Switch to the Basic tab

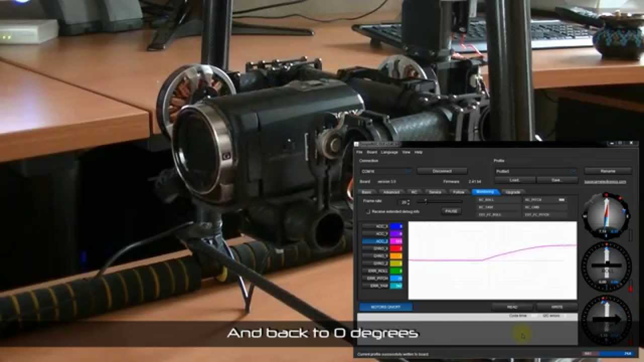367,192
